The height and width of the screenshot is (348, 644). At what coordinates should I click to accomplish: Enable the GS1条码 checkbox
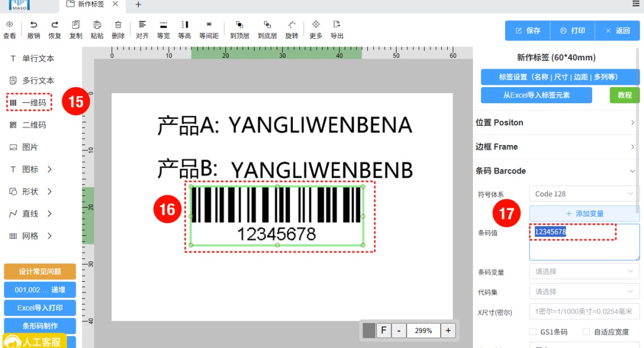[532, 331]
